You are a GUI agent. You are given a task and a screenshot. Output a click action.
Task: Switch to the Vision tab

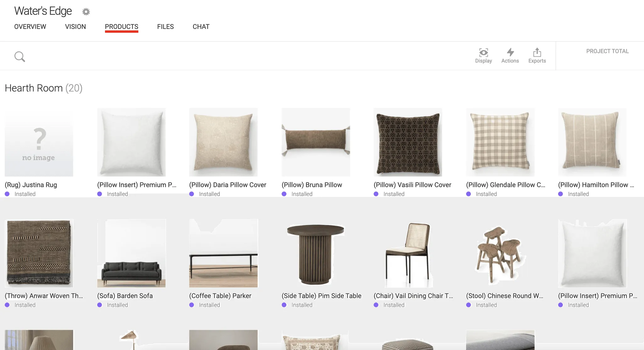[75, 27]
